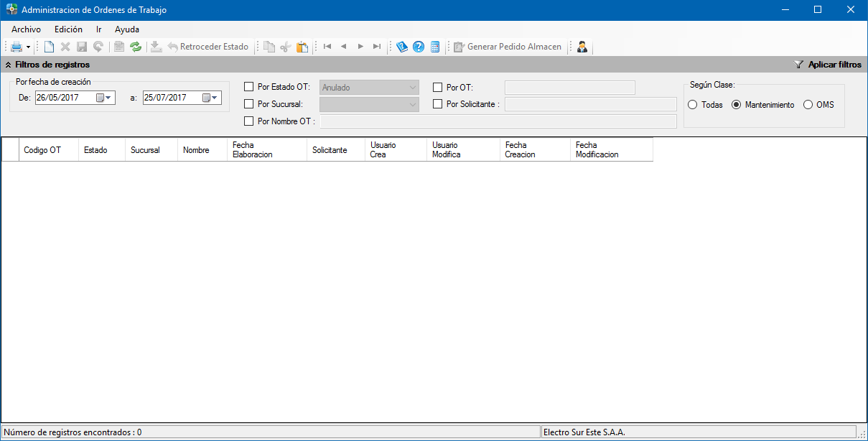Sort by Sucursal column header
The width and height of the screenshot is (868, 441).
click(x=151, y=150)
